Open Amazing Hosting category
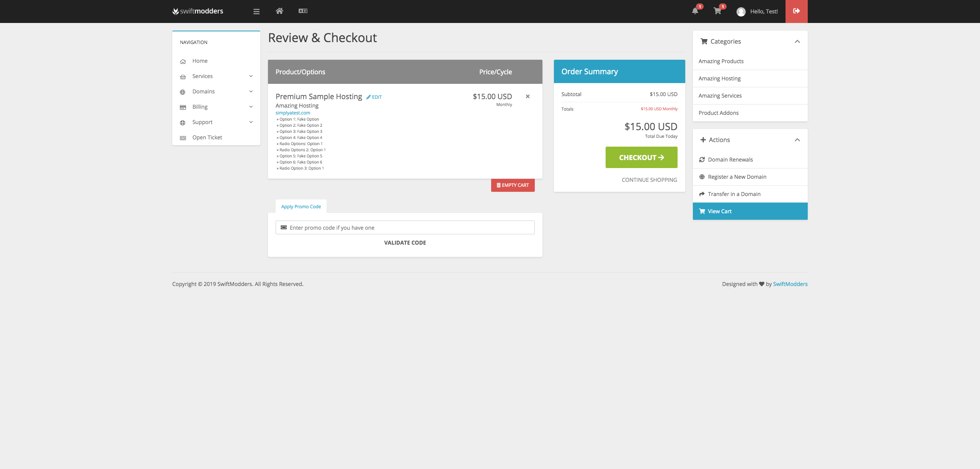The width and height of the screenshot is (980, 469). click(x=719, y=78)
